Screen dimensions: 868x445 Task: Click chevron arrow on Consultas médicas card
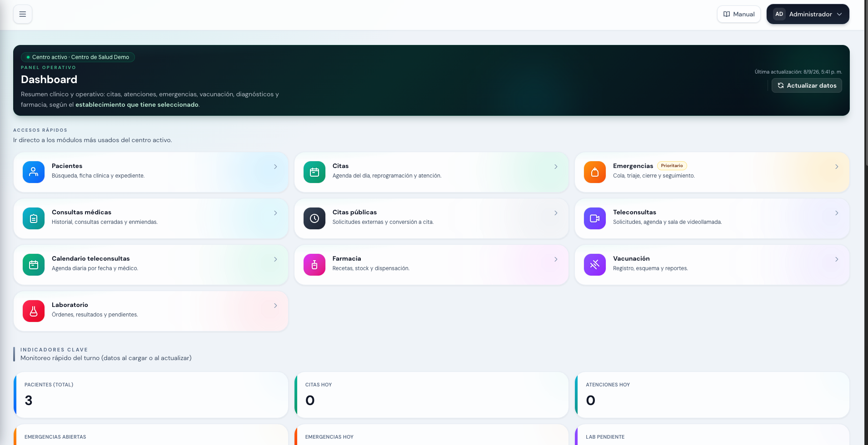(275, 213)
